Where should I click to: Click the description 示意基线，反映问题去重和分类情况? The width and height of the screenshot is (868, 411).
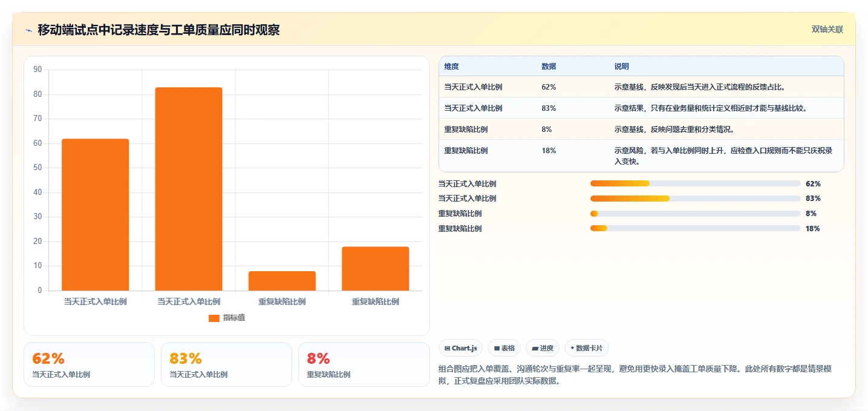[x=674, y=130]
